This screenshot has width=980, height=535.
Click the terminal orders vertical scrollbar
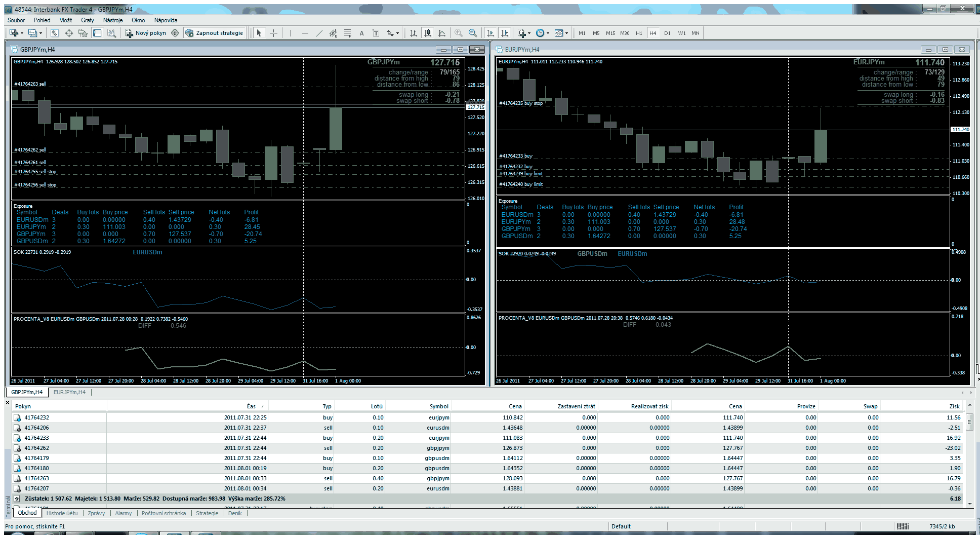tap(969, 422)
